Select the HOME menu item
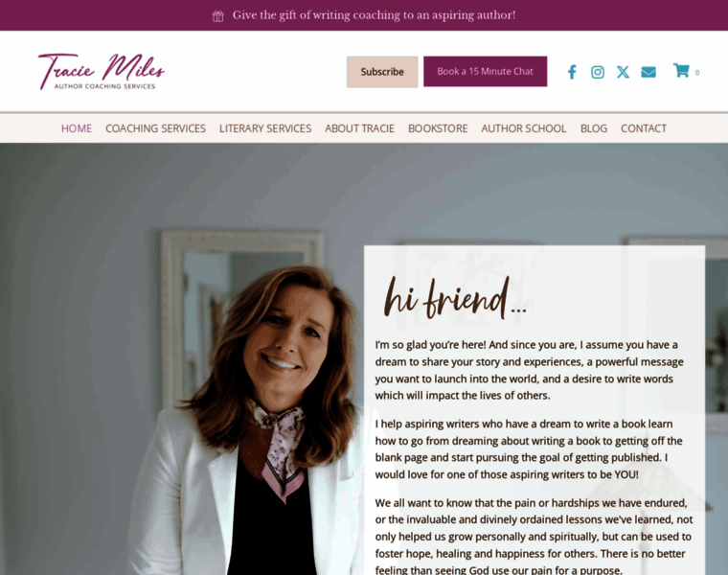The width and height of the screenshot is (728, 575). pyautogui.click(x=77, y=128)
